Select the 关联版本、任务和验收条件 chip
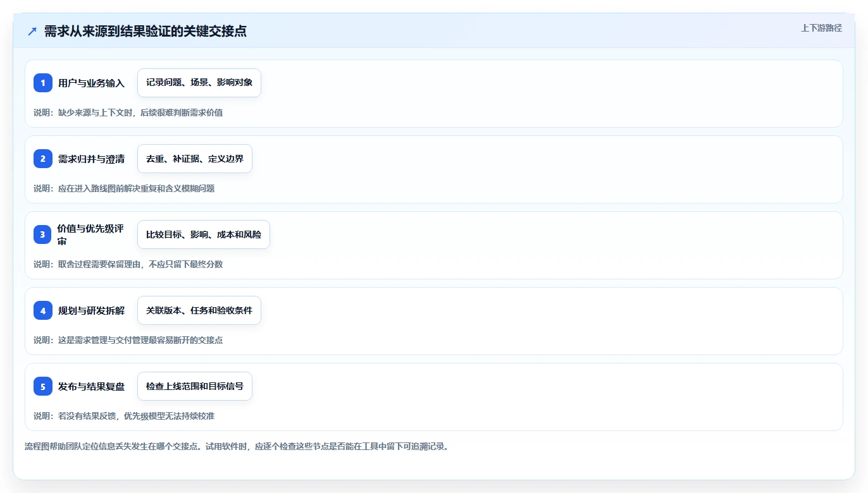Viewport: 868px width, 493px height. [x=199, y=310]
